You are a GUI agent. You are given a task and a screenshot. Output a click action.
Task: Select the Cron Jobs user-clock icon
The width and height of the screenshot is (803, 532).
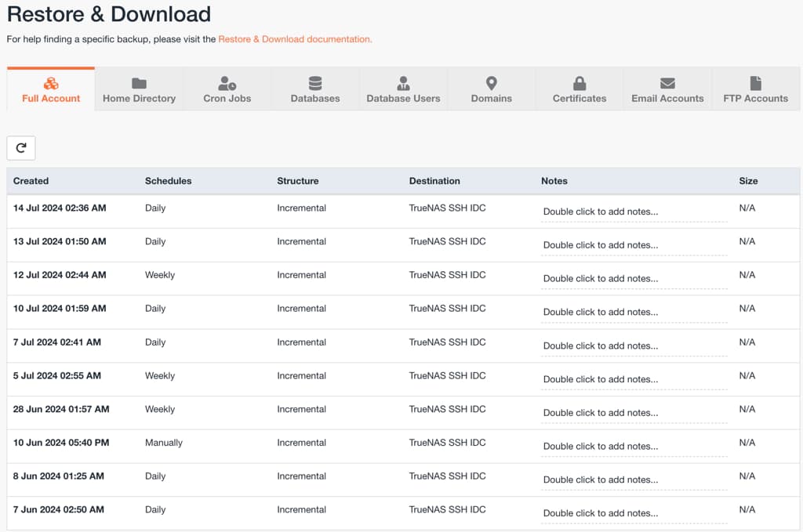point(227,81)
